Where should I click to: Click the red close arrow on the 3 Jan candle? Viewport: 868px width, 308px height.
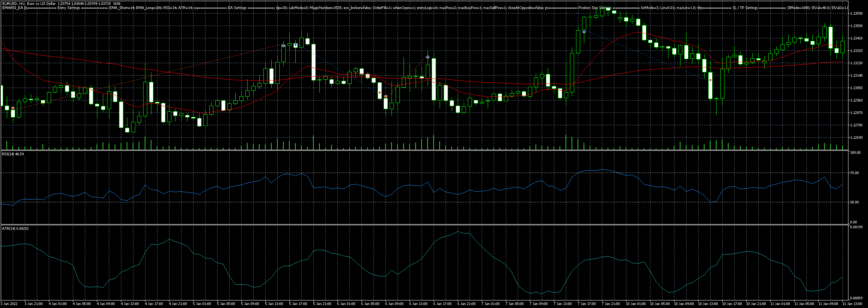(x=13, y=108)
